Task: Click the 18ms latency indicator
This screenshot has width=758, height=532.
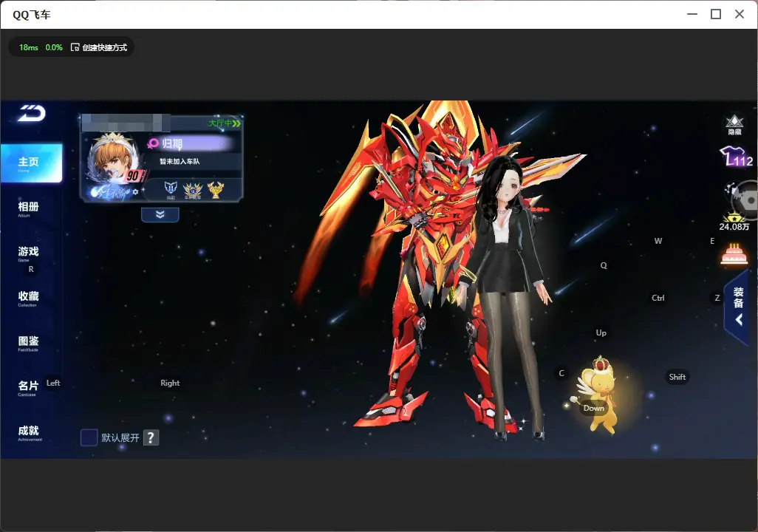Action: (x=29, y=47)
